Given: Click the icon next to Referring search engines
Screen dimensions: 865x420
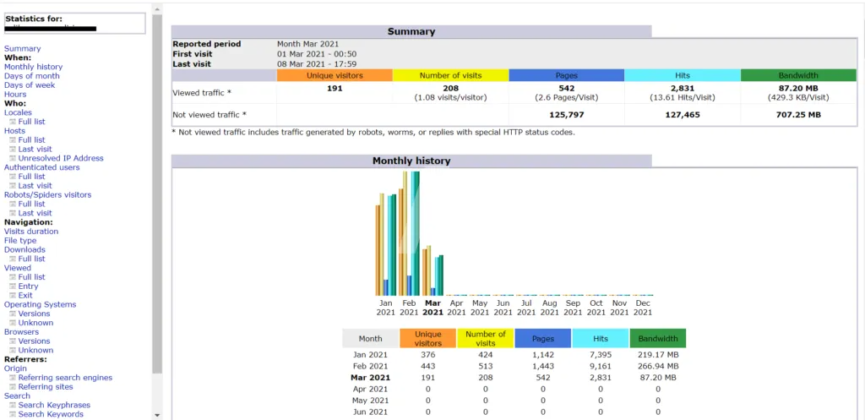Looking at the screenshot, I should (x=13, y=378).
